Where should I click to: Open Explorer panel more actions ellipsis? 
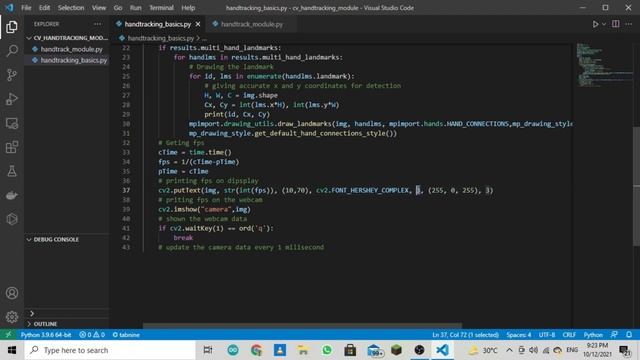coord(98,24)
